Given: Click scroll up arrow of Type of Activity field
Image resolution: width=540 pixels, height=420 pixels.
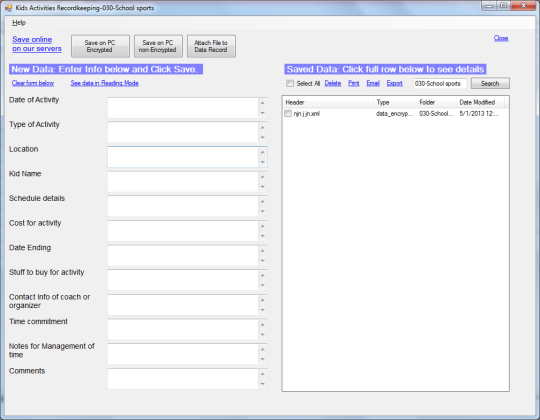Looking at the screenshot, I should pyautogui.click(x=263, y=128).
